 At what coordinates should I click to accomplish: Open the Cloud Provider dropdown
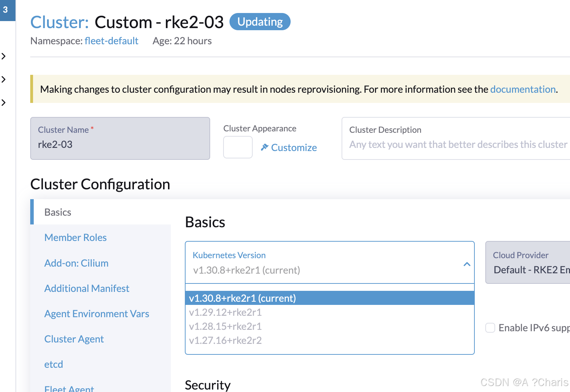click(527, 262)
